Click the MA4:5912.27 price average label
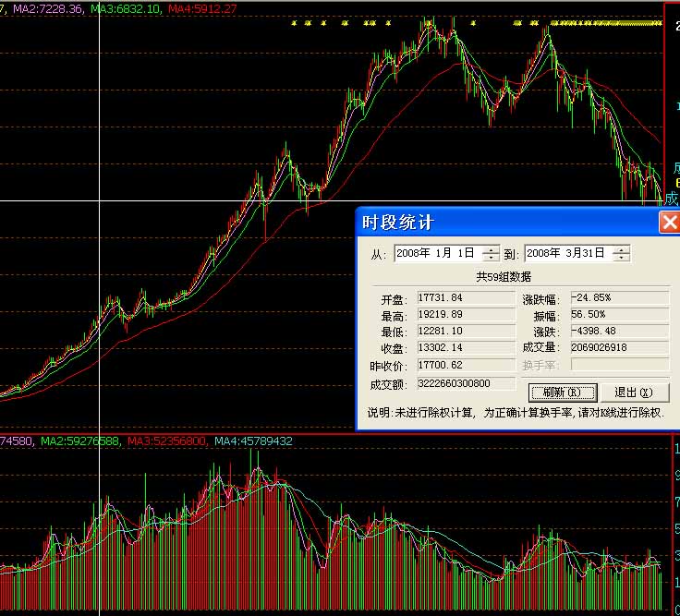This screenshot has height=616, width=680. pos(202,8)
